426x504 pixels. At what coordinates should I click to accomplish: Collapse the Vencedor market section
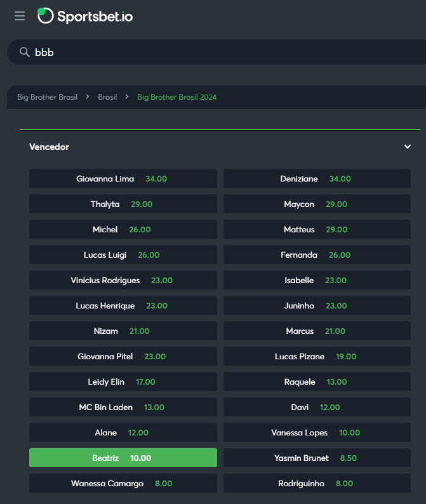point(408,147)
